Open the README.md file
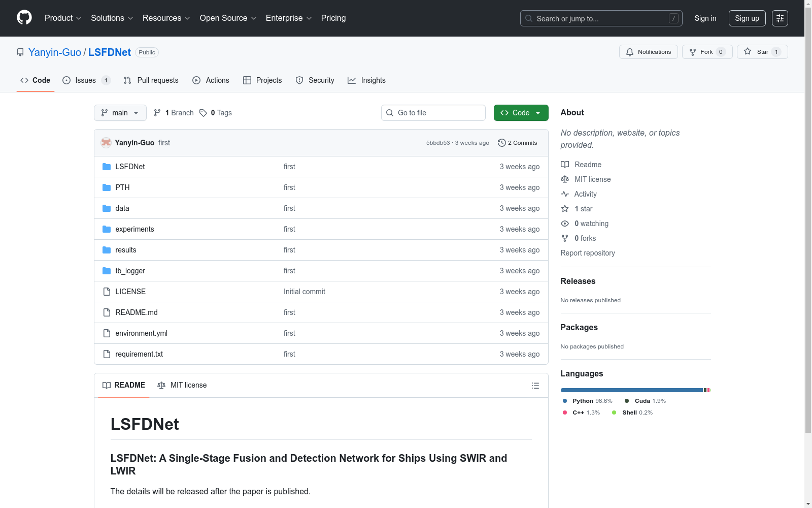 pos(137,312)
